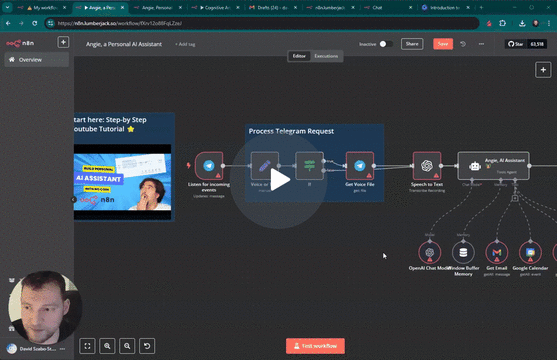Select the Google Calendar tool node
557x360 pixels.
[x=530, y=253]
